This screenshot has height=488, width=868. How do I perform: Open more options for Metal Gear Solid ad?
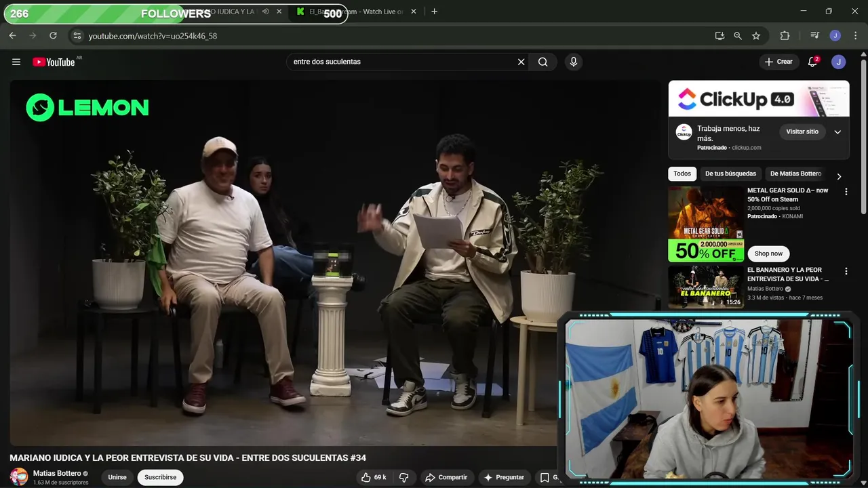846,192
